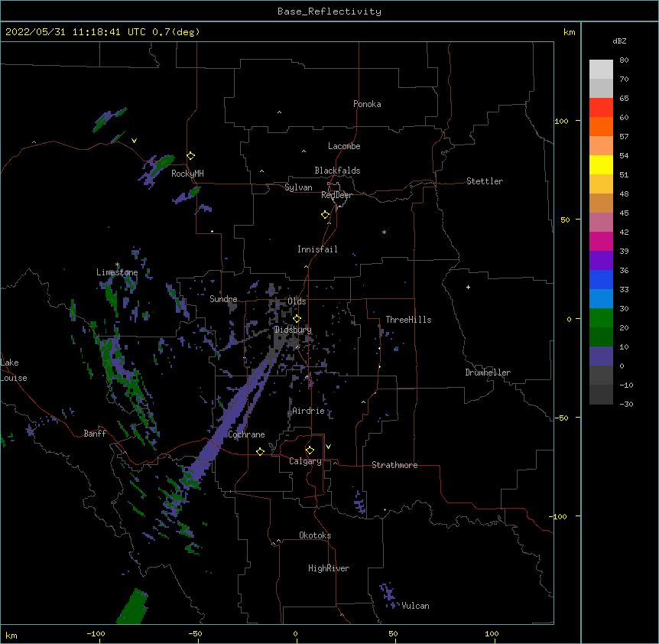Click the Ponoka city label
The image size is (659, 644).
coord(367,104)
